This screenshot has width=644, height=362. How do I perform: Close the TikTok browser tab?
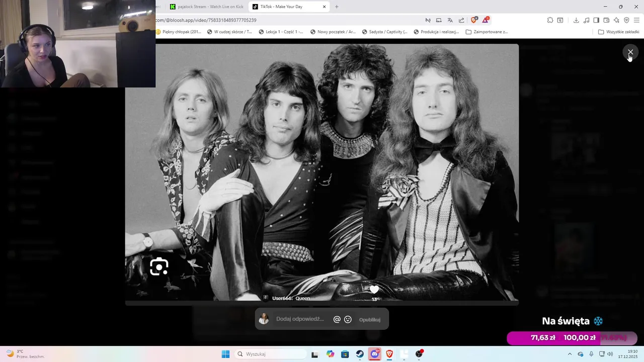(325, 7)
